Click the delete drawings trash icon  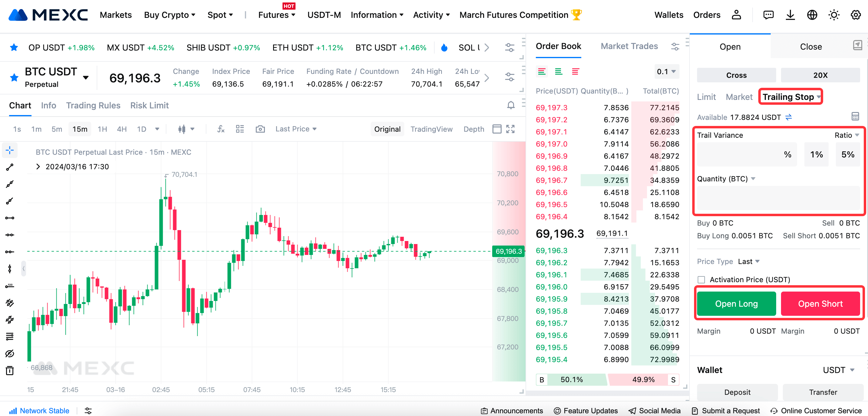coord(10,371)
